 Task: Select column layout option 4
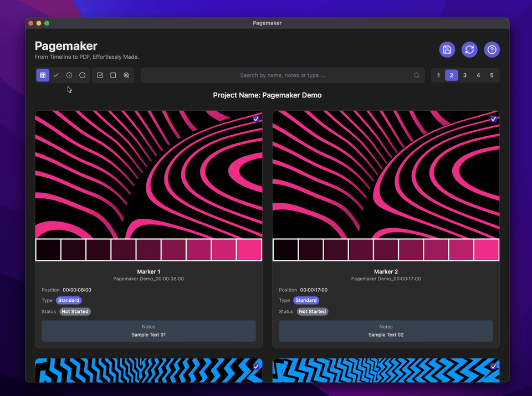tap(478, 75)
